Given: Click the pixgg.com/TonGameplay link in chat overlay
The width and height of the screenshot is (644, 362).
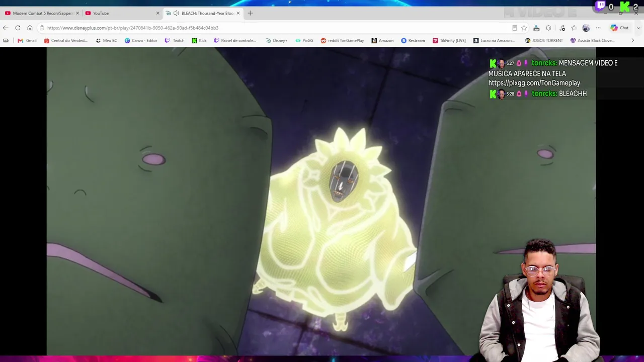Looking at the screenshot, I should point(534,83).
